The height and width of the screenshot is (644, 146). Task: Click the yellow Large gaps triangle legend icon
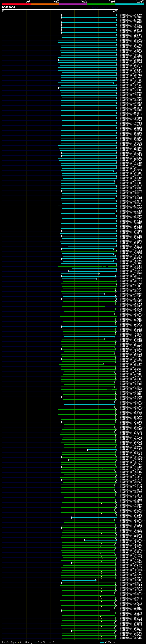coord(19,642)
